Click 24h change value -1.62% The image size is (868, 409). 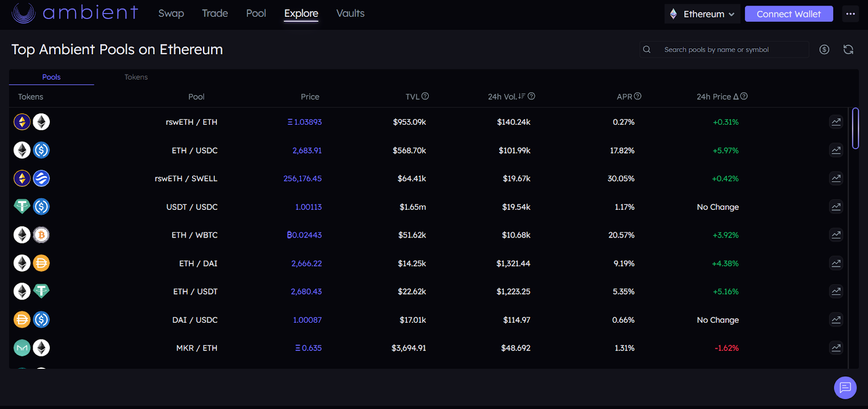(x=727, y=348)
